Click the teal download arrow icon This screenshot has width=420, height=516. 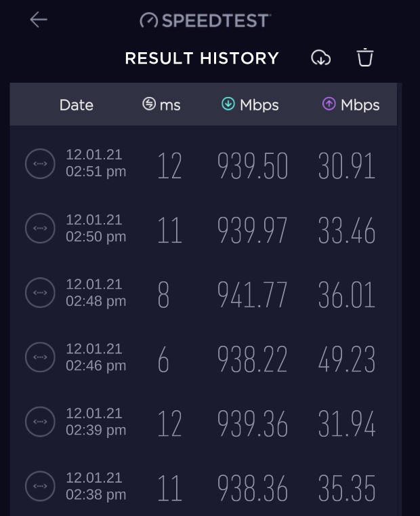point(228,104)
